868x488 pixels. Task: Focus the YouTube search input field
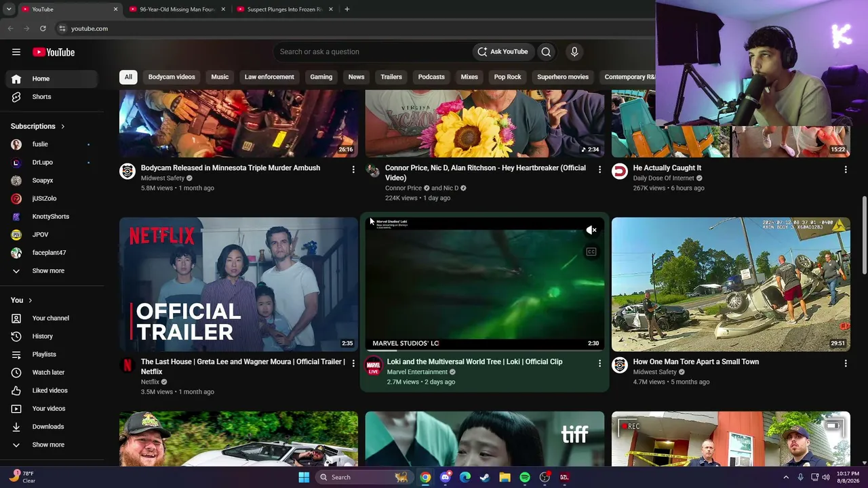374,52
